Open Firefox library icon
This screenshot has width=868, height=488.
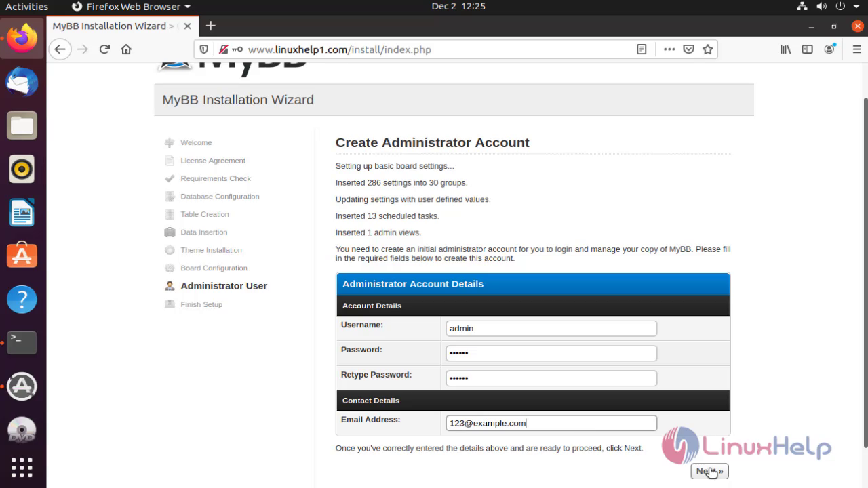point(786,49)
